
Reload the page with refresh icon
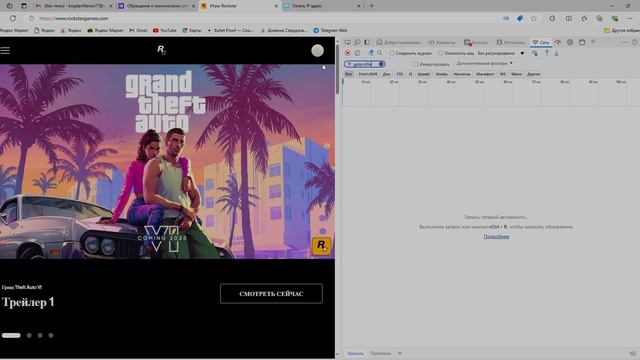tap(13, 18)
